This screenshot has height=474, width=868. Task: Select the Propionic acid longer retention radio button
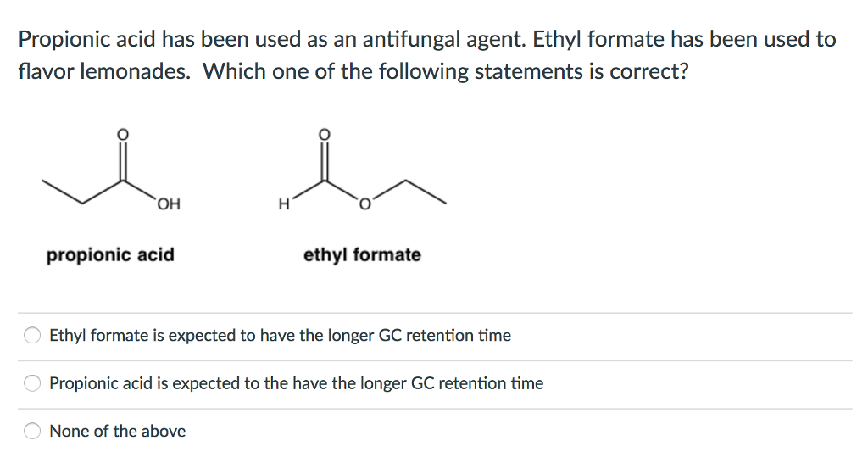click(32, 383)
